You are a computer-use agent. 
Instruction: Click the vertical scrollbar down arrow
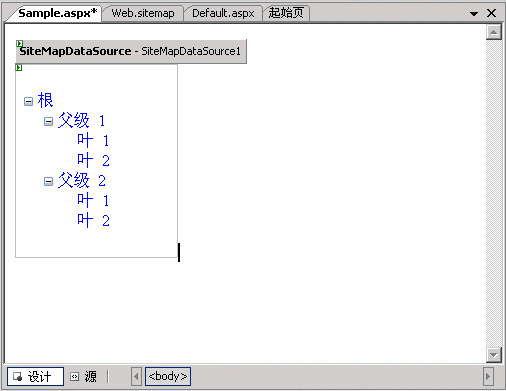pyautogui.click(x=494, y=355)
